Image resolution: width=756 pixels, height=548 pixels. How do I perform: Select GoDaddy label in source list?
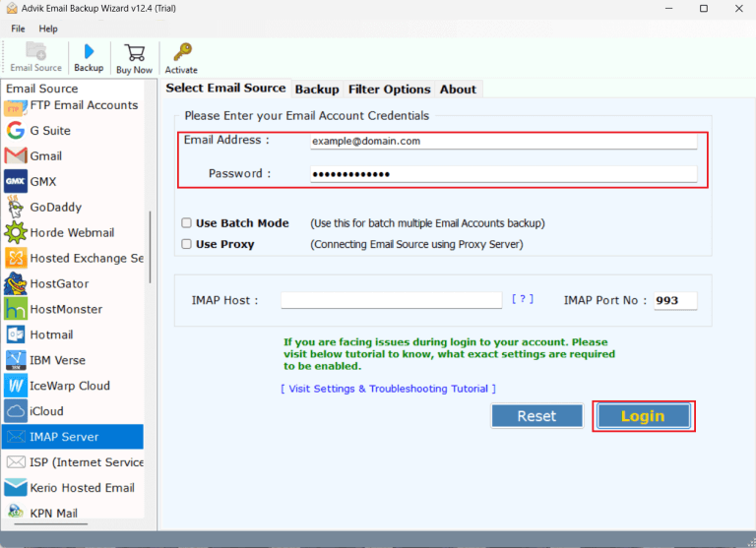click(x=56, y=207)
